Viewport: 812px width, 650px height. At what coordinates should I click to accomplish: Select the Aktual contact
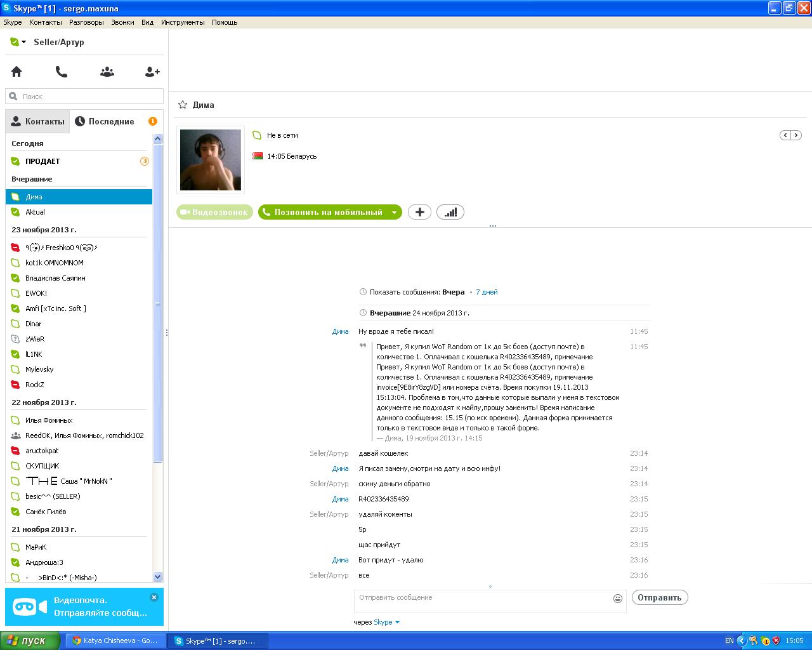pos(79,212)
